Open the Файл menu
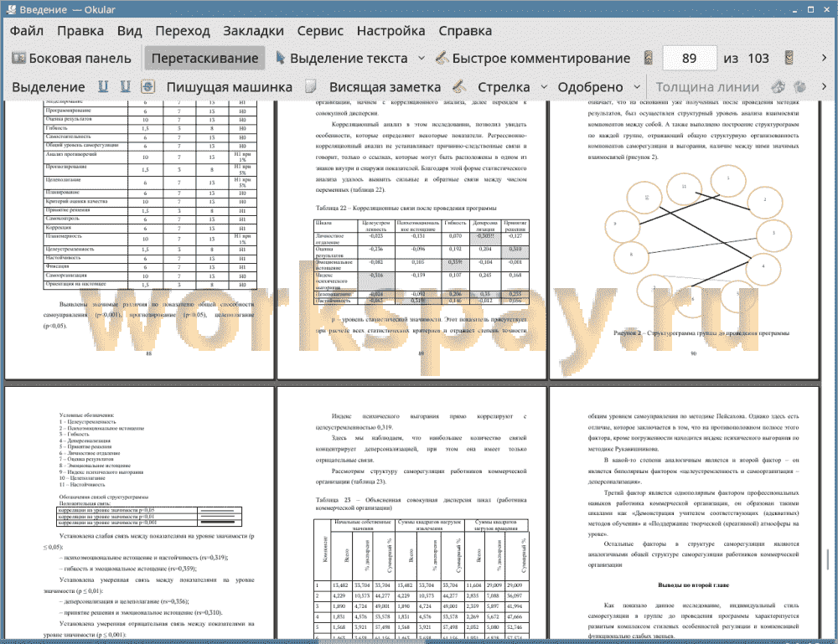The image size is (838, 644). 27,31
